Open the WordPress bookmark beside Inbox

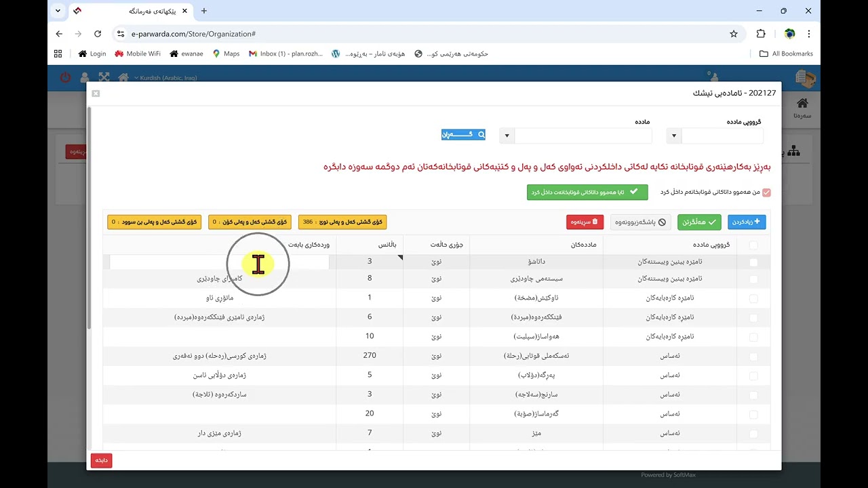pyautogui.click(x=368, y=54)
